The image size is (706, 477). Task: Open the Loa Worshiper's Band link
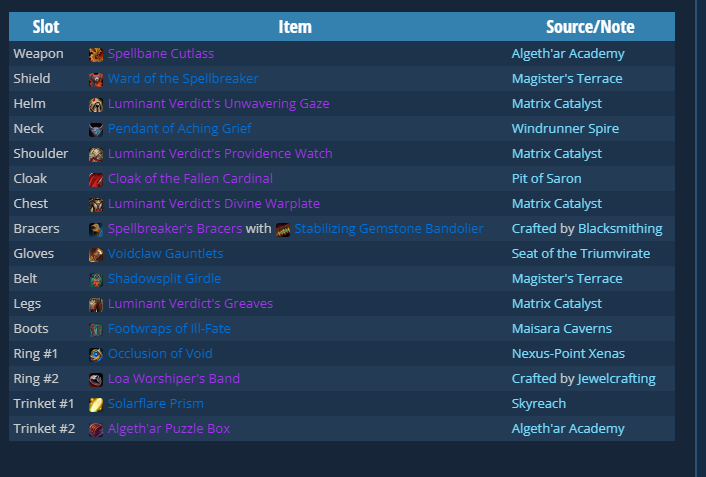(x=174, y=378)
